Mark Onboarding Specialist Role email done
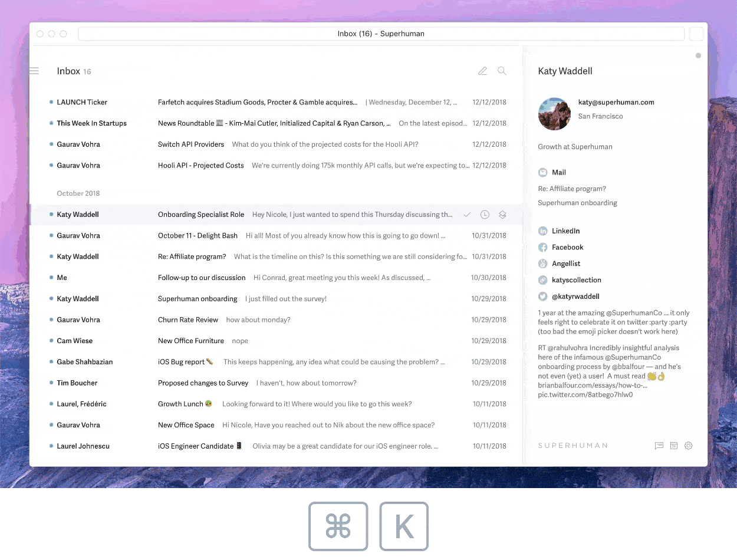The height and width of the screenshot is (560, 737). (467, 215)
